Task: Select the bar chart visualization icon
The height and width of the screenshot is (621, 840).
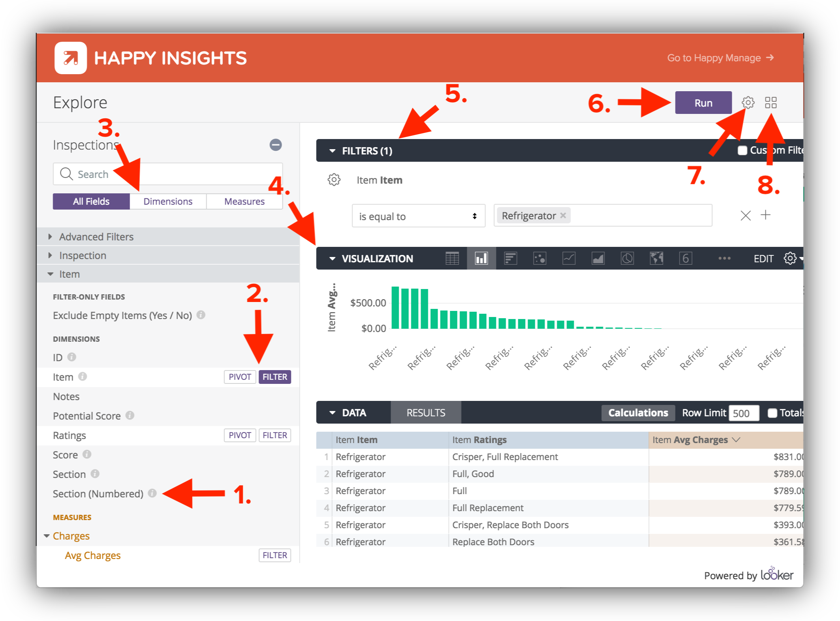Action: [x=511, y=258]
